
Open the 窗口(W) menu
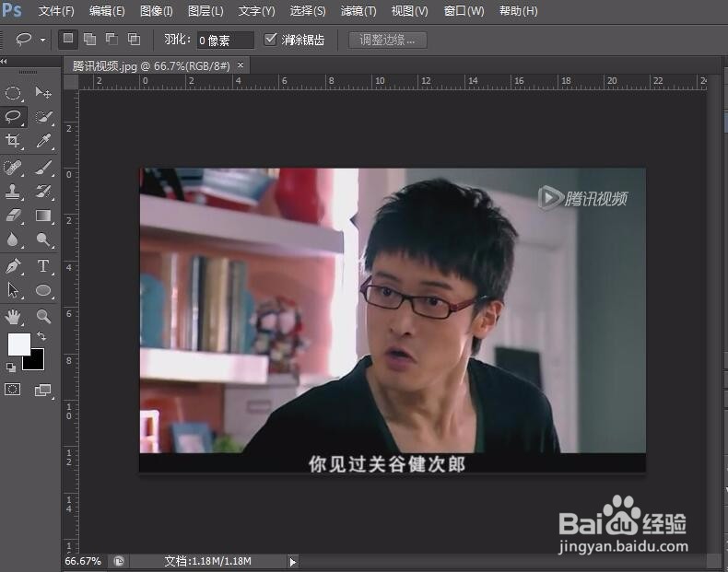click(x=464, y=11)
